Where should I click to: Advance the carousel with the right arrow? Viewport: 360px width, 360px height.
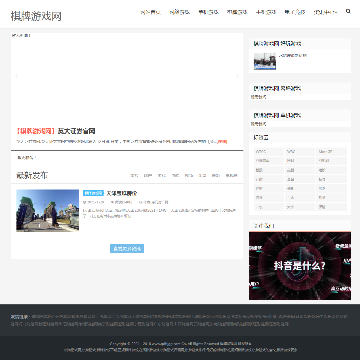click(237, 76)
